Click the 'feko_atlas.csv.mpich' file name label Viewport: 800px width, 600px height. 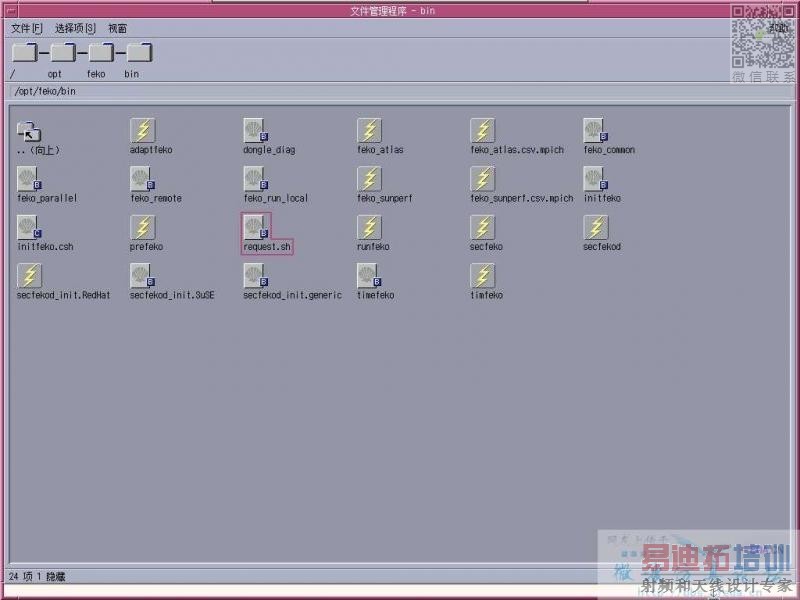[517, 150]
